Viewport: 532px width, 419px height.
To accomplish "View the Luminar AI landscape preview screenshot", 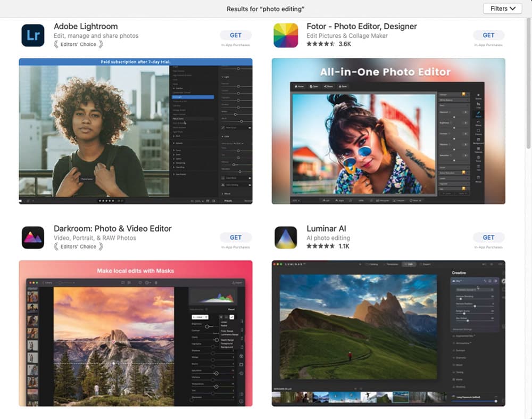I will (x=388, y=333).
